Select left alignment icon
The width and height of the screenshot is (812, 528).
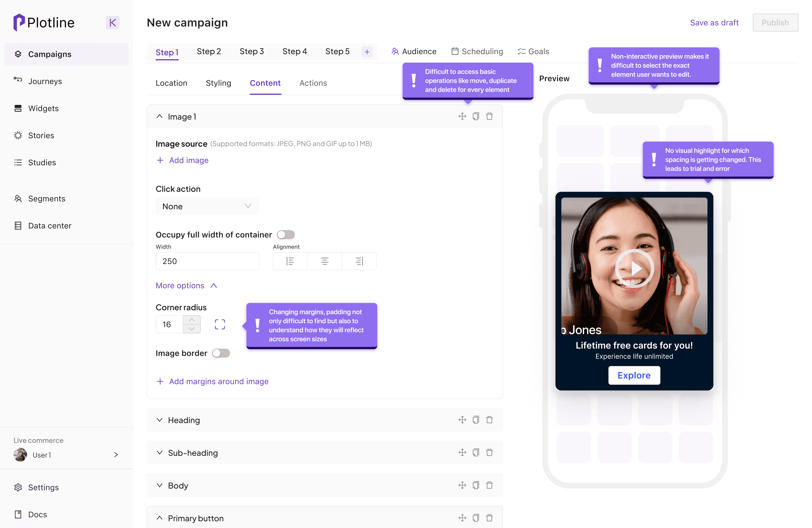point(290,261)
